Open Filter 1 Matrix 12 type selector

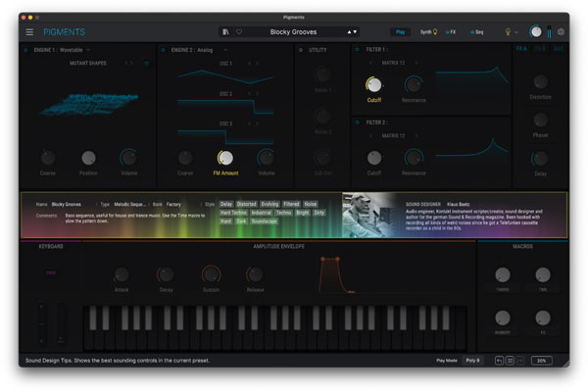coord(393,63)
